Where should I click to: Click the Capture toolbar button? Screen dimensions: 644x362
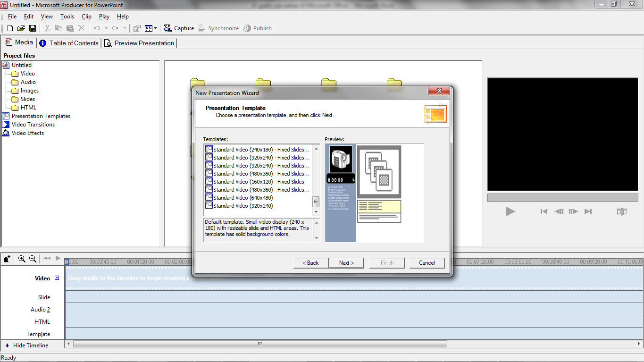[x=179, y=28]
